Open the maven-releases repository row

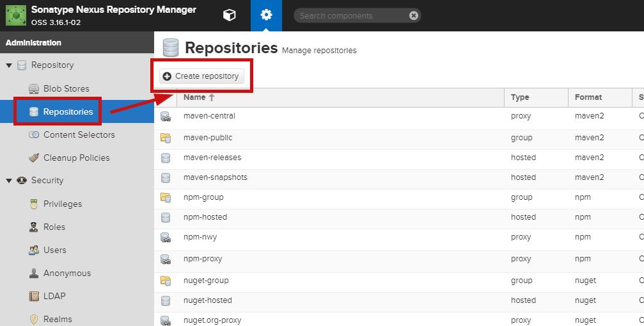click(399, 158)
